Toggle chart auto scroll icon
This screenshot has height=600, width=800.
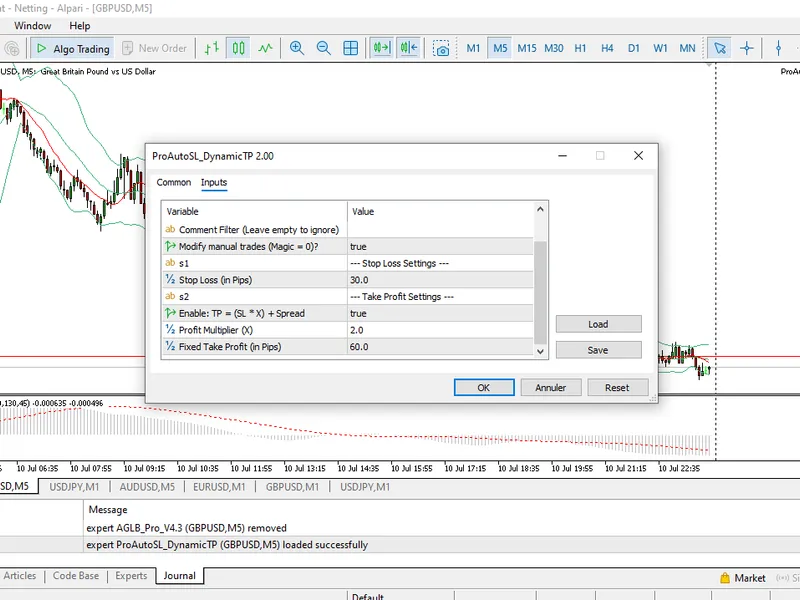[x=382, y=48]
